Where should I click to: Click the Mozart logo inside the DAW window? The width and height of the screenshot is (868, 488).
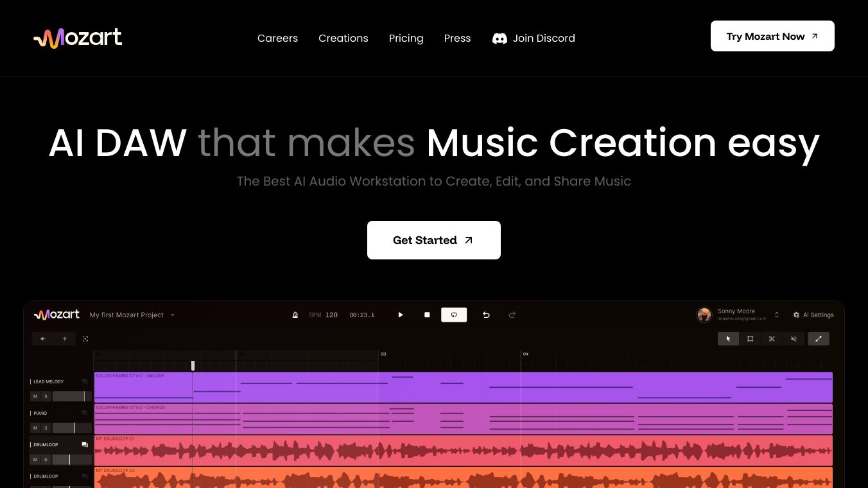click(x=56, y=315)
